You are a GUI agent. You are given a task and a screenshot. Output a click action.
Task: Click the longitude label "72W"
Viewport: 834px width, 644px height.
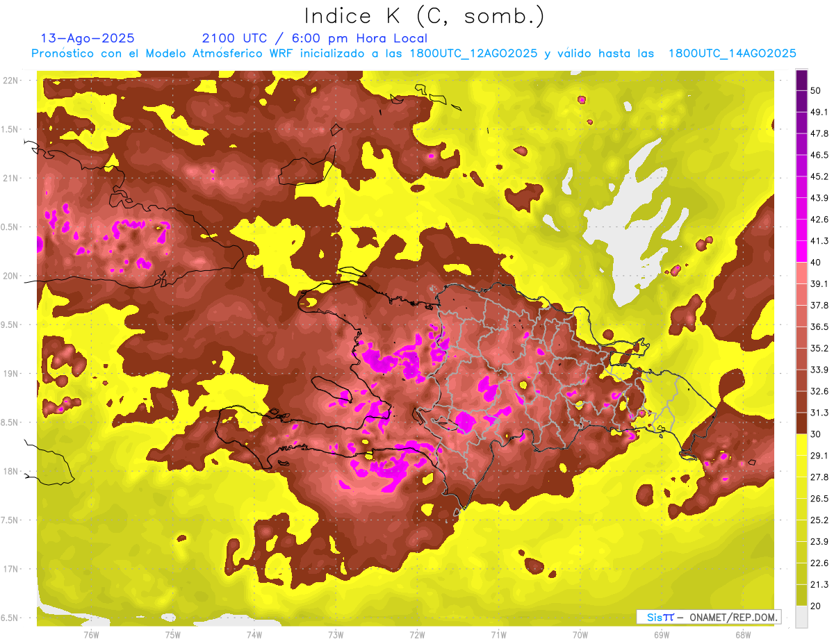pos(417,634)
